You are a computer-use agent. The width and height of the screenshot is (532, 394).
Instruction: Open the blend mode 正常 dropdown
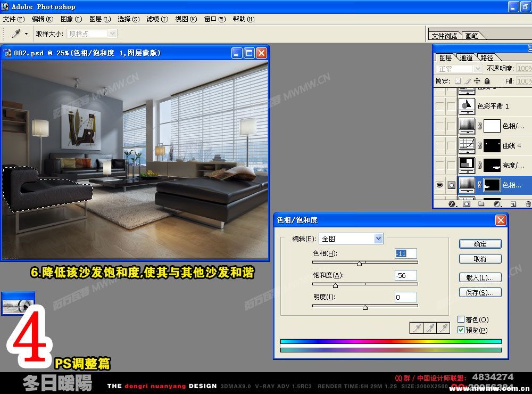(459, 69)
